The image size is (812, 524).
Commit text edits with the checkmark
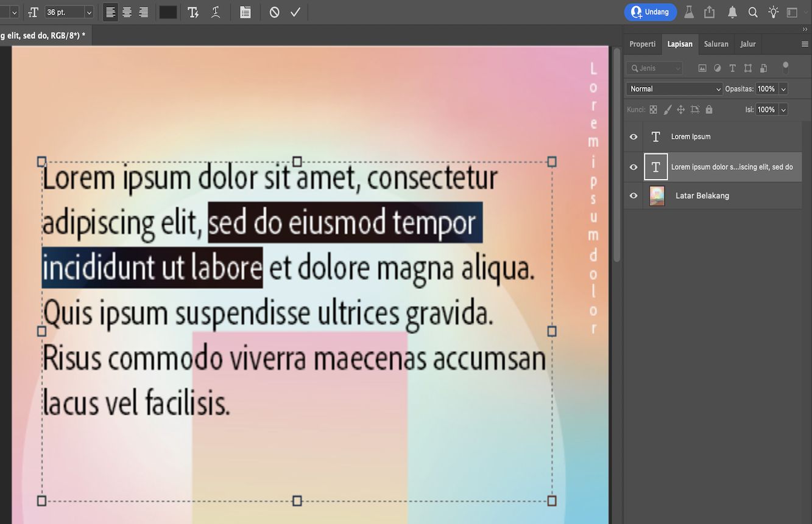[296, 12]
